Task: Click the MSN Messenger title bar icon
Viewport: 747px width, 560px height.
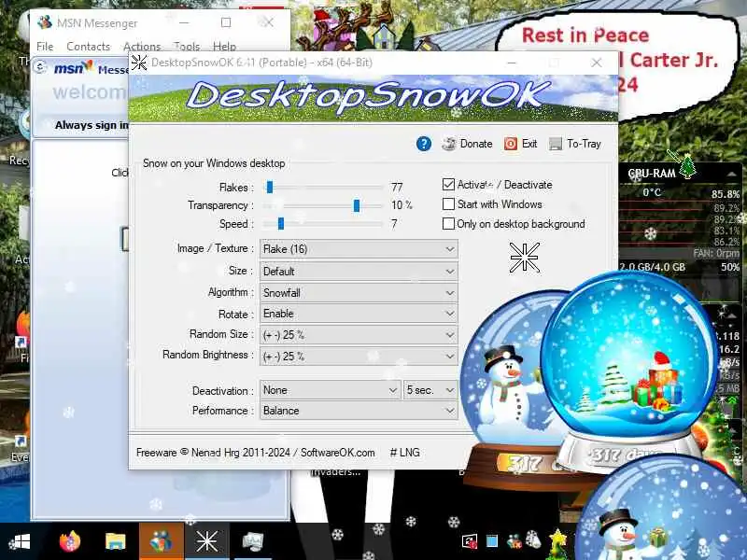Action: [x=45, y=22]
